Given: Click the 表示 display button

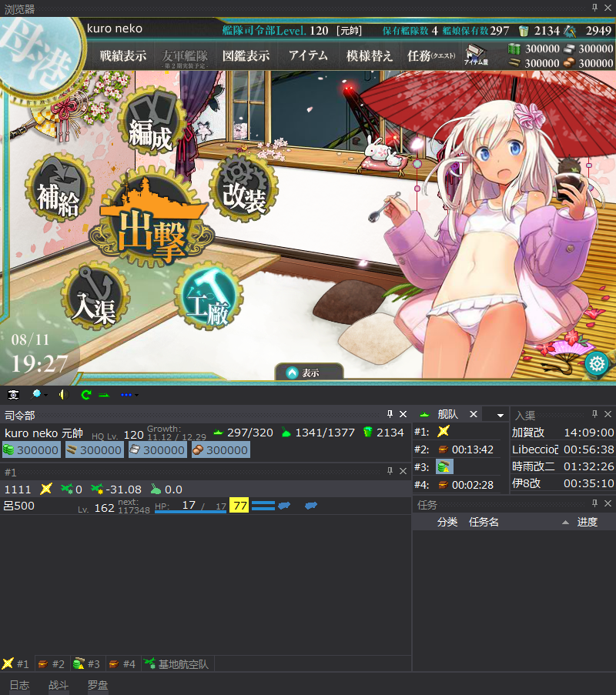Looking at the screenshot, I should [x=309, y=373].
